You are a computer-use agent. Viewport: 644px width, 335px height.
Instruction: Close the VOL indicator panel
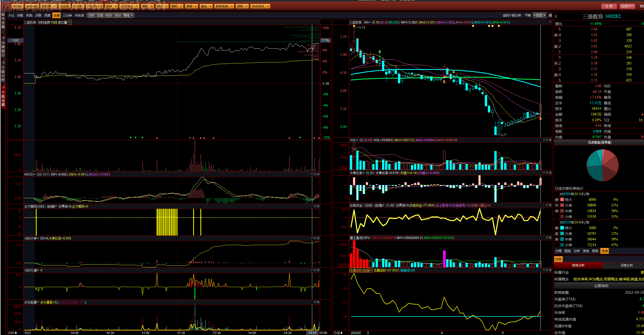pos(550,140)
